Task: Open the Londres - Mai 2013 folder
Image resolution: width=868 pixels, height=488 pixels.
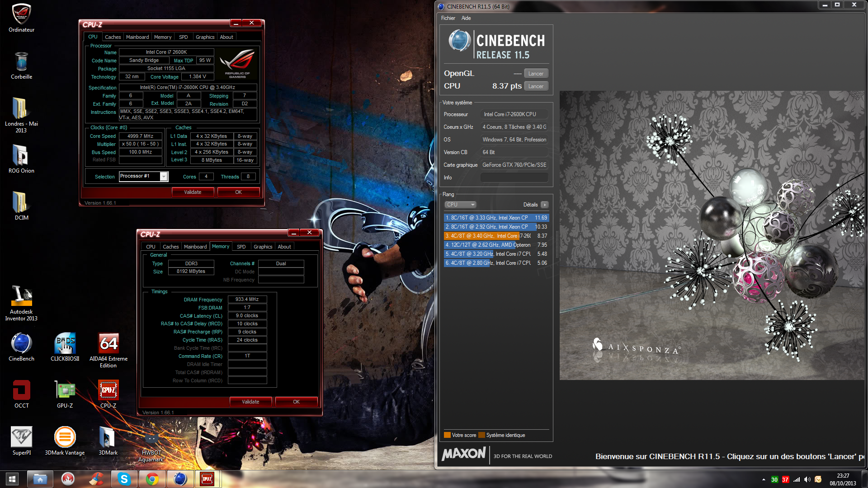Action: tap(21, 115)
